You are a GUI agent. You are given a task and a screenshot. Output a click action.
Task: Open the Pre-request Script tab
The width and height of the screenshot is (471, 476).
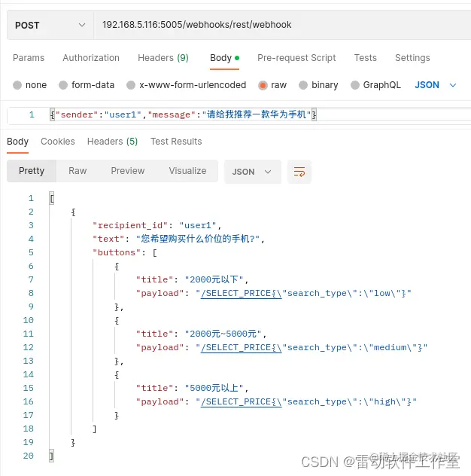296,58
